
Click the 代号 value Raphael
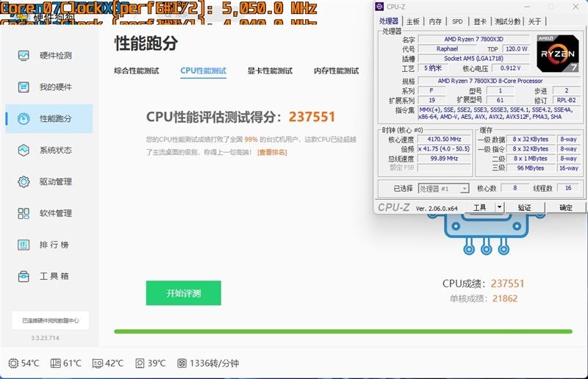coord(447,48)
